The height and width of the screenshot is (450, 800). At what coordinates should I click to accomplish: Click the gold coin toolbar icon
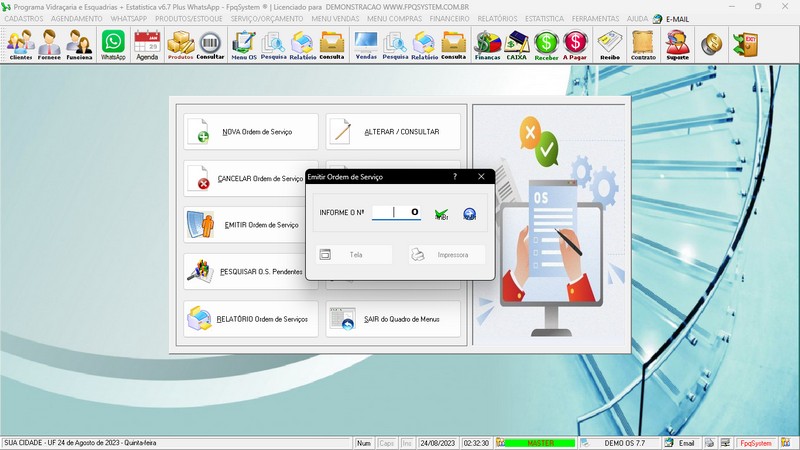coord(711,45)
